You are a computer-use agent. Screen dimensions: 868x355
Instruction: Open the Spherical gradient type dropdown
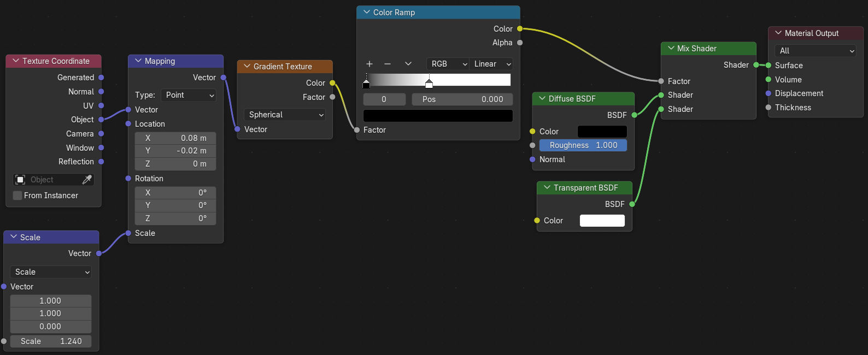pyautogui.click(x=285, y=115)
